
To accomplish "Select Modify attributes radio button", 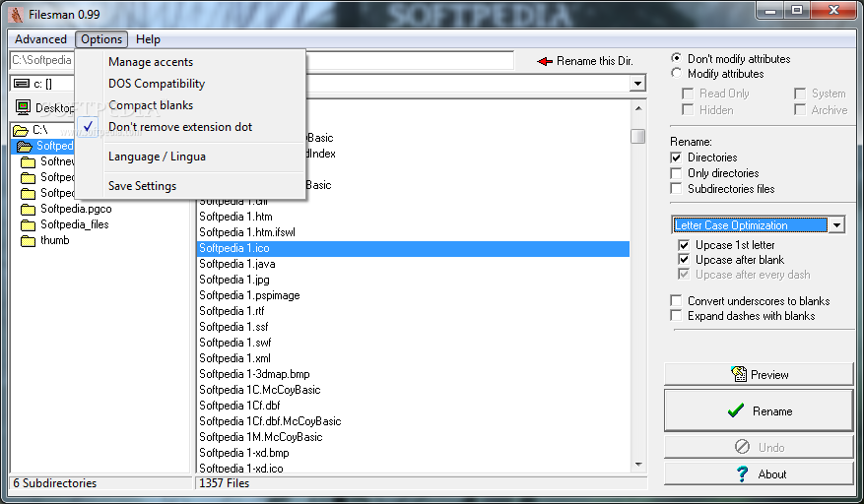I will coord(676,73).
